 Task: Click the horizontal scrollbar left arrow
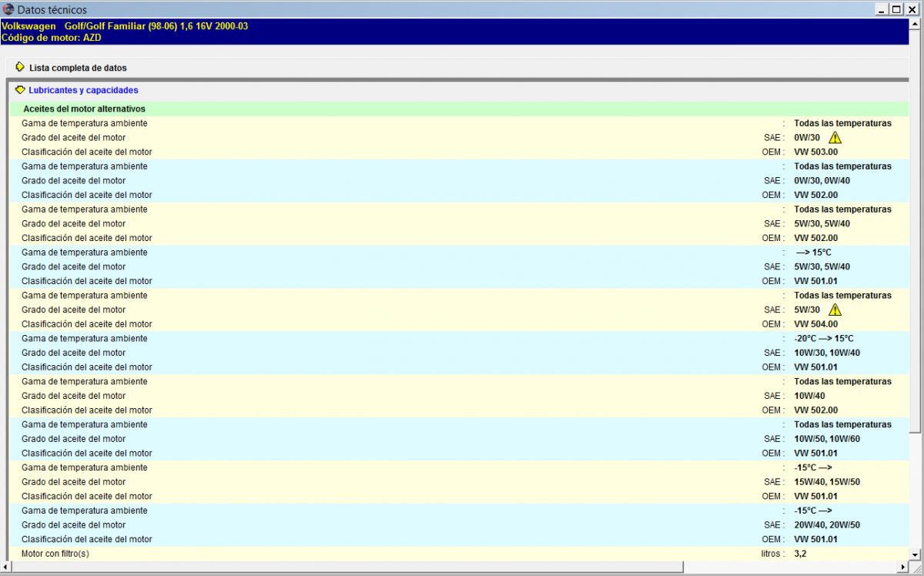[7, 568]
